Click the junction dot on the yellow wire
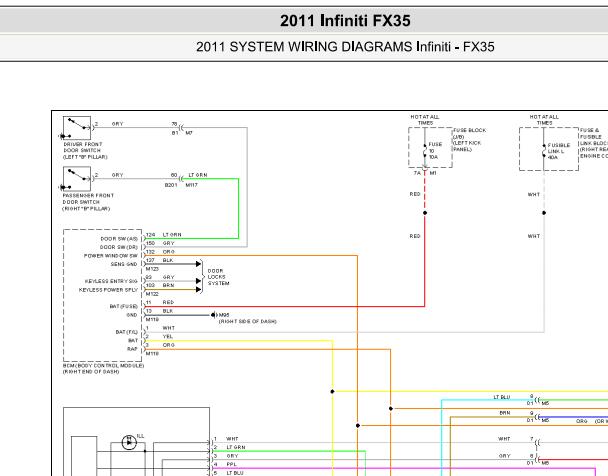 click(332, 391)
